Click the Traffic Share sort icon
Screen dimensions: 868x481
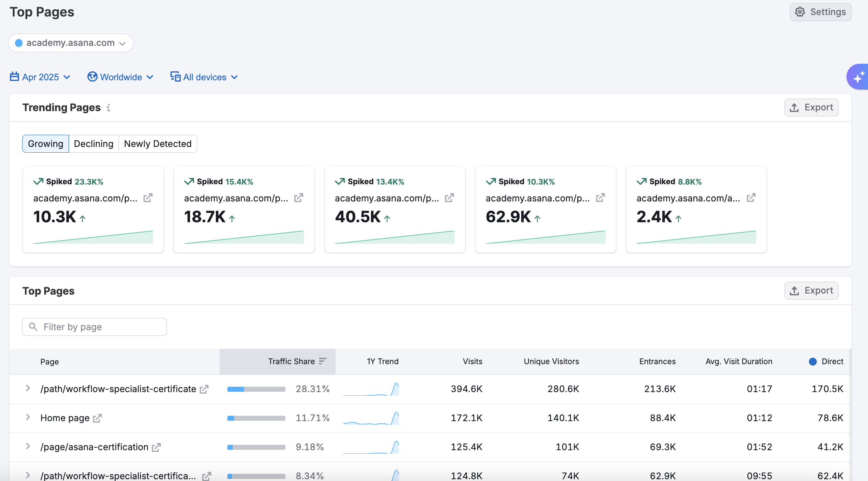(x=323, y=361)
